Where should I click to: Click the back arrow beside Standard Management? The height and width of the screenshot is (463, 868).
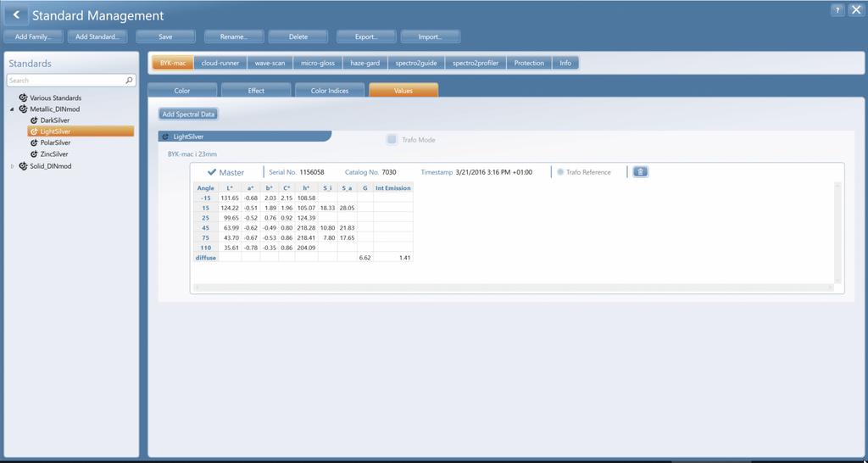pos(16,15)
